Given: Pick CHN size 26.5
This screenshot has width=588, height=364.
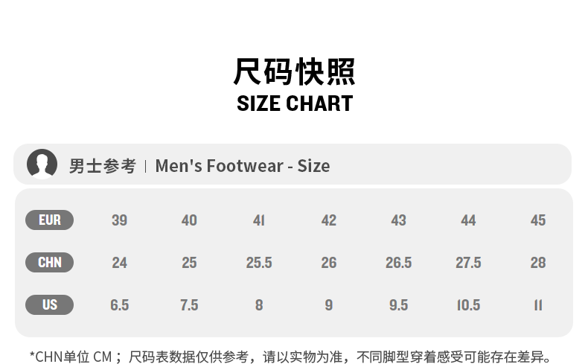Looking at the screenshot, I should pos(398,263).
